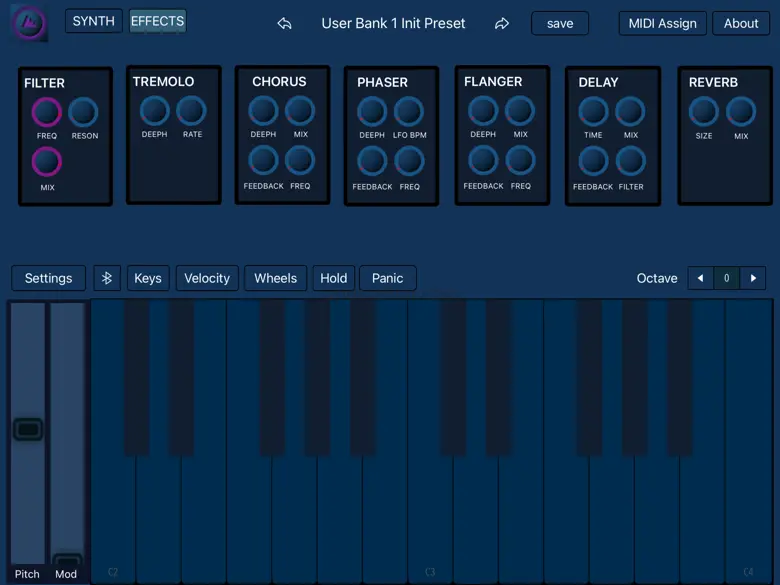Toggle the Hold button
The width and height of the screenshot is (780, 585).
(x=333, y=278)
